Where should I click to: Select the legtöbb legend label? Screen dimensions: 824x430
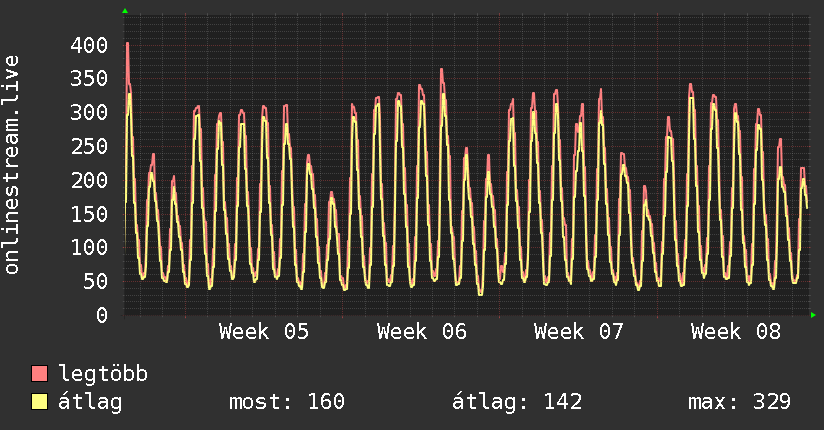point(103,374)
